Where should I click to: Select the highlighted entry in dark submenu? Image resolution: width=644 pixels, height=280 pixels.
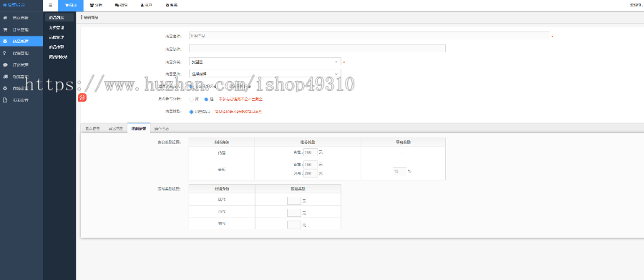[x=59, y=18]
